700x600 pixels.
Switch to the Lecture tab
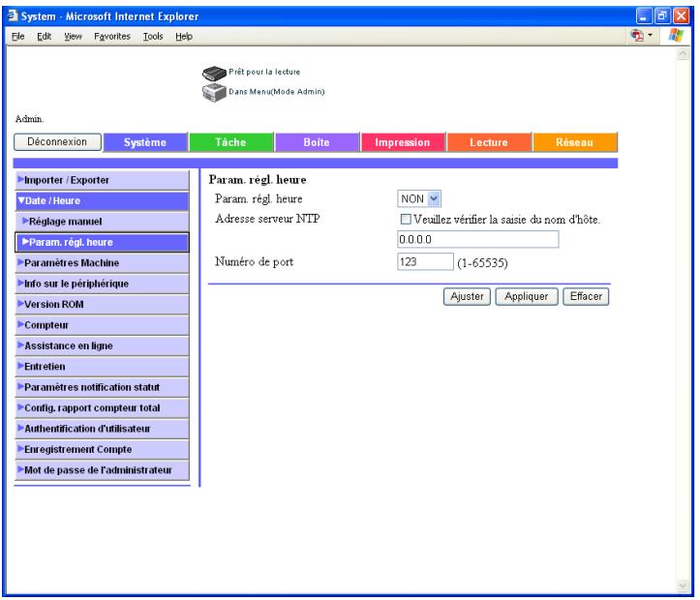coord(489,142)
